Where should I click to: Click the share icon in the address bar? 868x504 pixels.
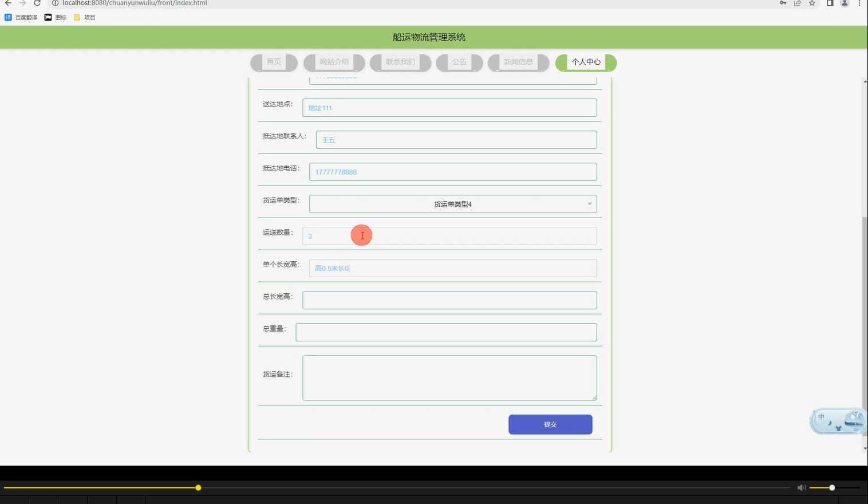[797, 3]
